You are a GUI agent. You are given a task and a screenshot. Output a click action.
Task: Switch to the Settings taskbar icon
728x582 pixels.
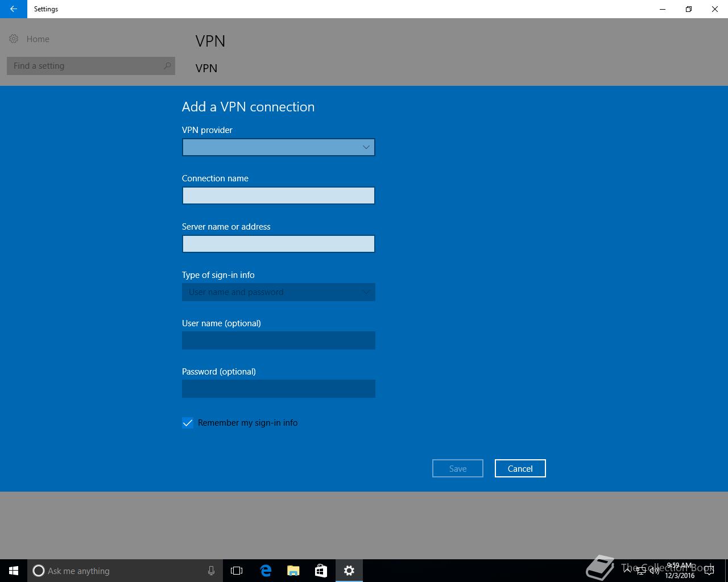[349, 571]
